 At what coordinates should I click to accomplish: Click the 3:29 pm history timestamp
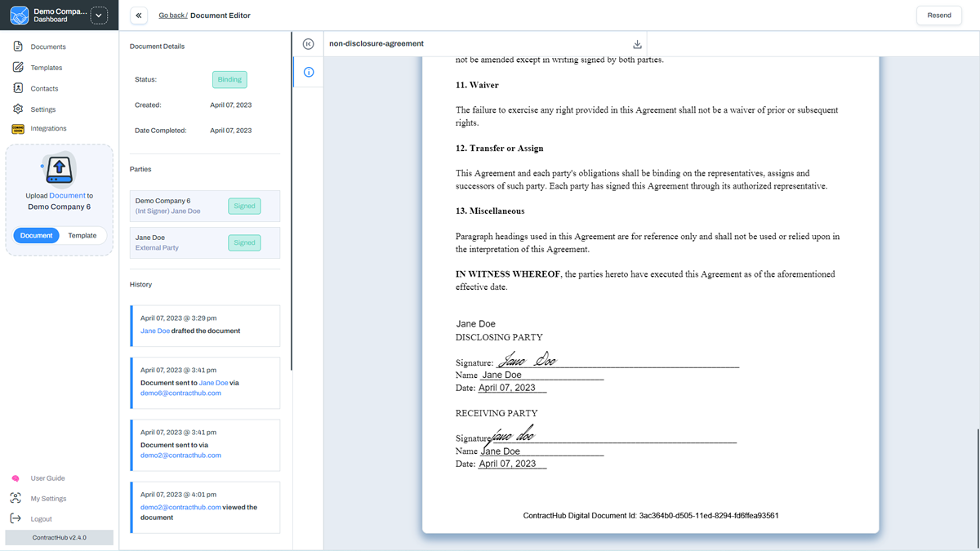pyautogui.click(x=179, y=318)
